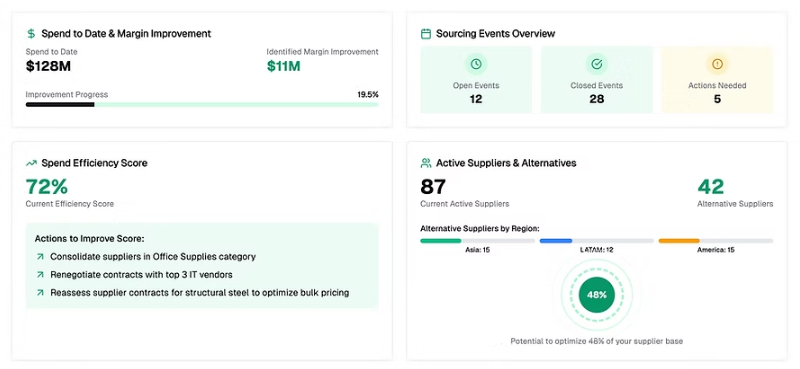Click the Improvement Progress bar
The width and height of the screenshot is (800, 369).
202,105
